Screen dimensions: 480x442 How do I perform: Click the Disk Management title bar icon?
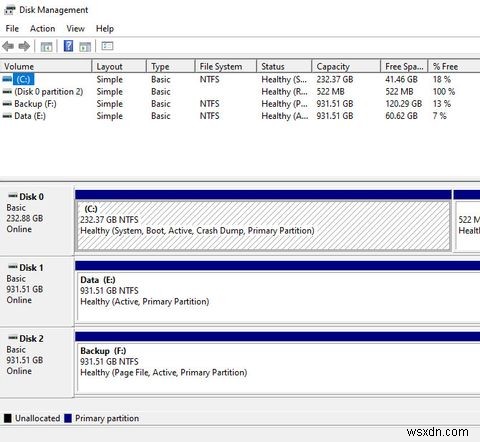(x=10, y=10)
